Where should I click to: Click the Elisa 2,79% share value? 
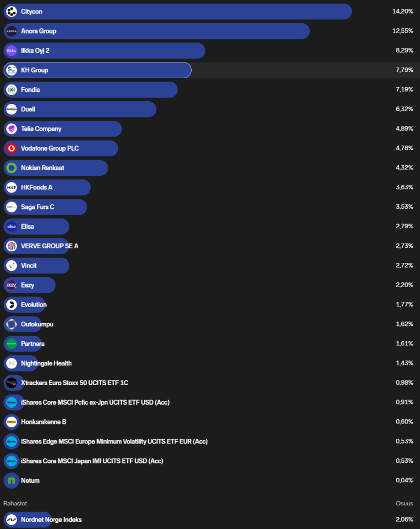pos(404,227)
